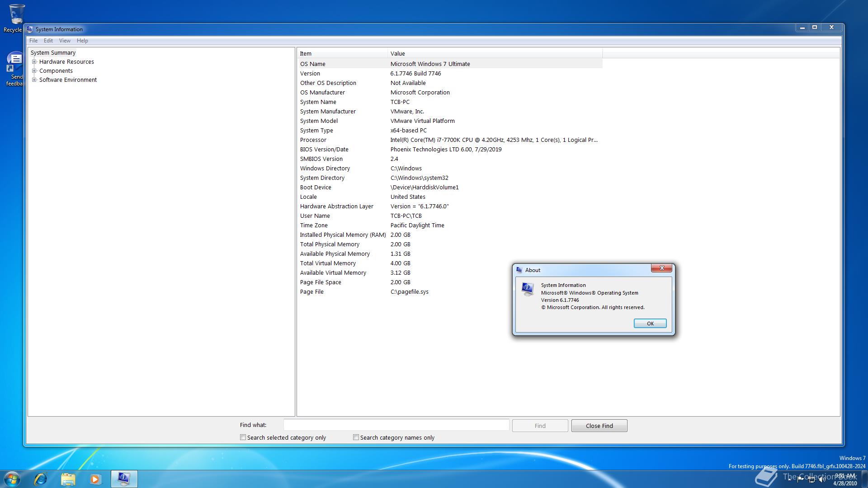Click the Find what input field

pos(396,425)
